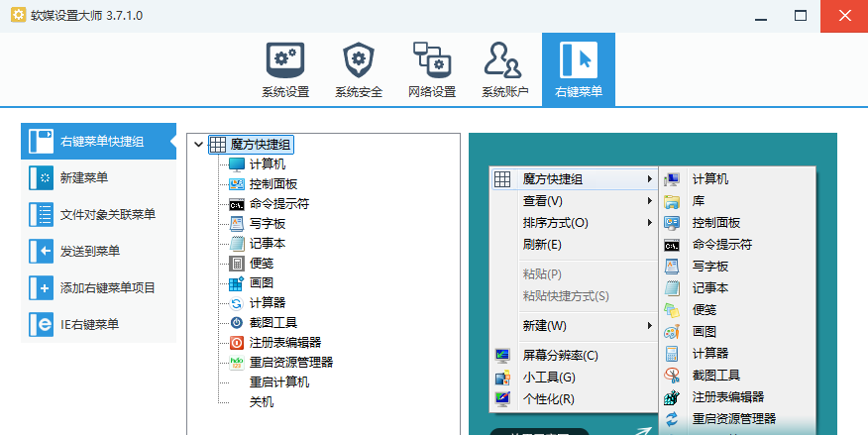The image size is (868, 435).
Task: Open 文件对象关联菜单 in the sidebar
Action: point(98,215)
